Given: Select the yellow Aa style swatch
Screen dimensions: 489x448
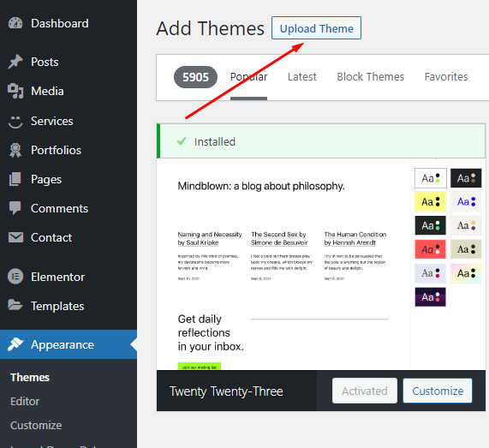Looking at the screenshot, I should (431, 202).
